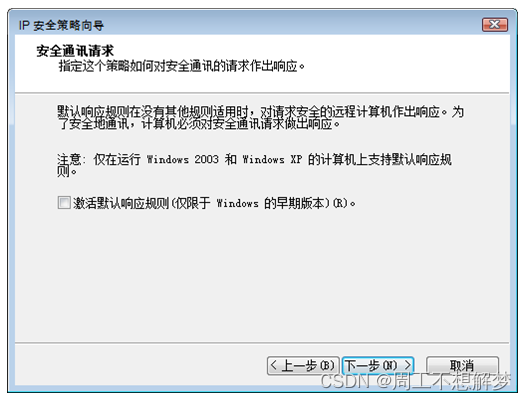
Task: Click the bold 安全通讯请求 heading
Action: 75,51
